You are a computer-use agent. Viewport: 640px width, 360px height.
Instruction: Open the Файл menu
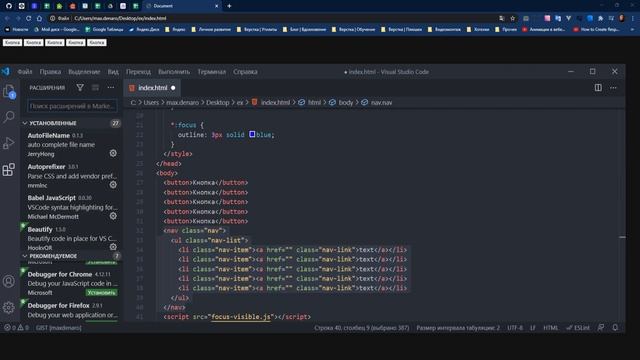(x=24, y=71)
